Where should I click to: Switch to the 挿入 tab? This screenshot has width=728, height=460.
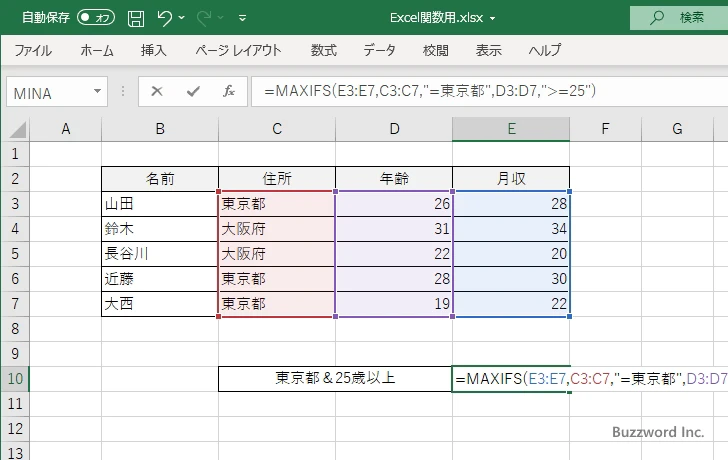click(154, 50)
